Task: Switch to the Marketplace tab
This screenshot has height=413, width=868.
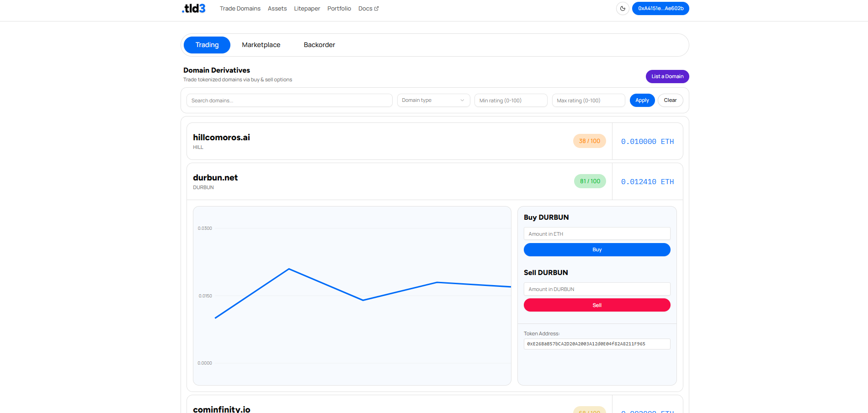Action: point(261,45)
